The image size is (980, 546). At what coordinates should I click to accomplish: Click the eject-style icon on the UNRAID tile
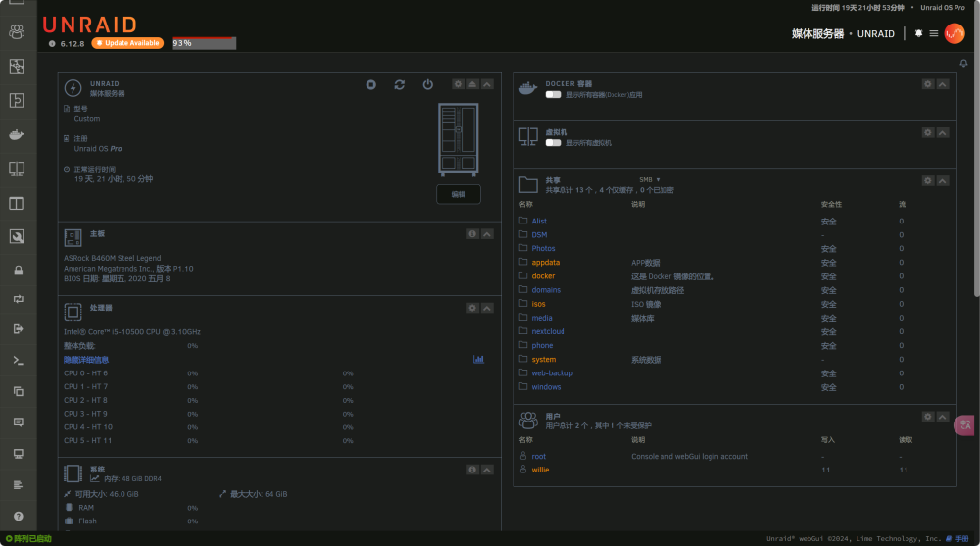click(472, 83)
